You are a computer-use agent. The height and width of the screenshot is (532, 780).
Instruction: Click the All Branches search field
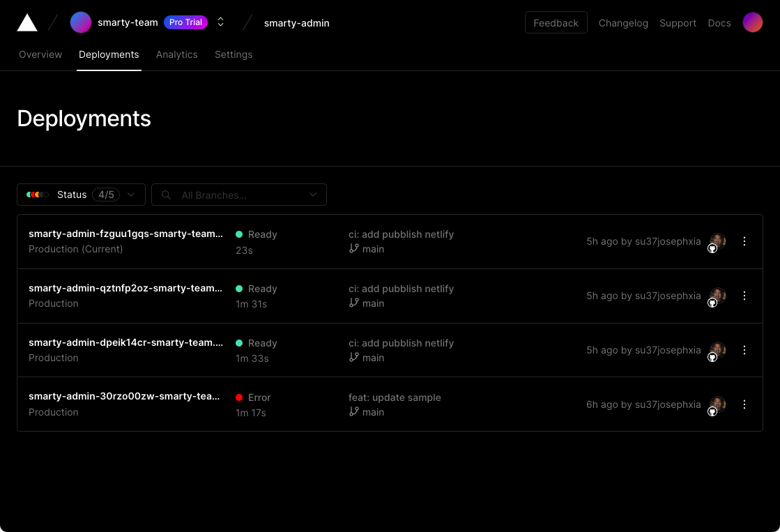pos(237,195)
